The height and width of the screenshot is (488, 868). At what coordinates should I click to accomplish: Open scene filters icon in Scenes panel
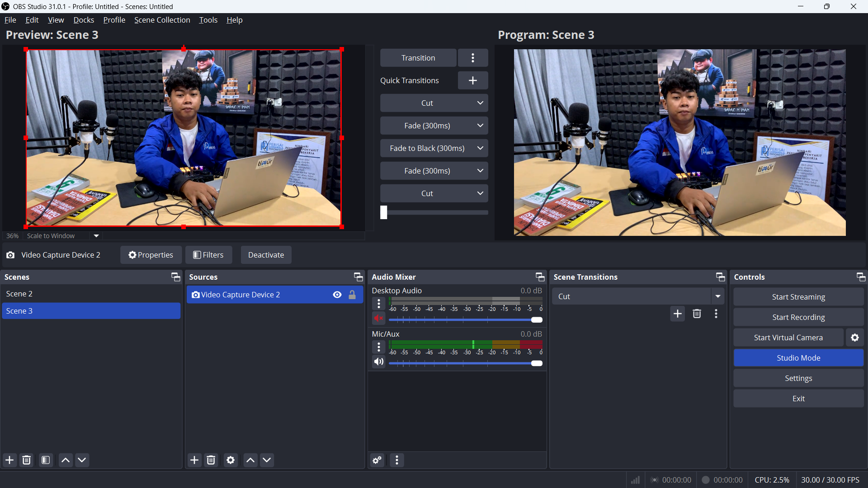tap(46, 460)
